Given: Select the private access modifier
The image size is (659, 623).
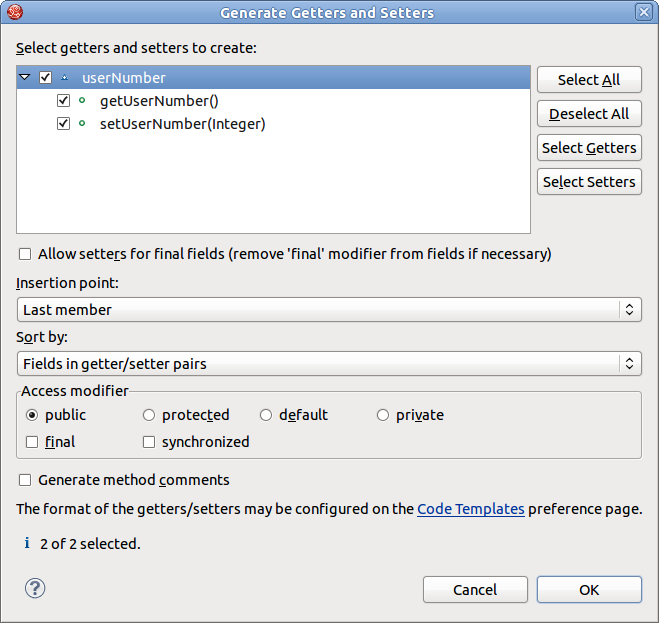Looking at the screenshot, I should (x=383, y=415).
